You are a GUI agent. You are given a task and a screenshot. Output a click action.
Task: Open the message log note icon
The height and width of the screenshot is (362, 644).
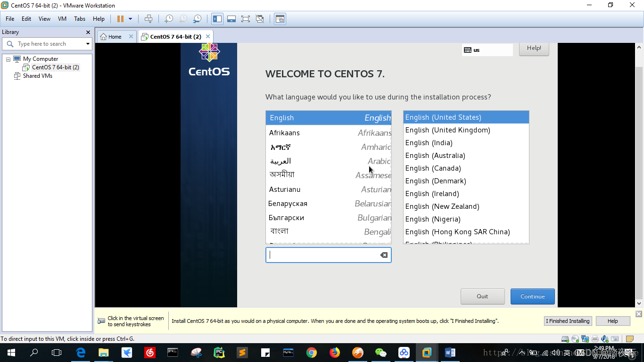pyautogui.click(x=629, y=339)
